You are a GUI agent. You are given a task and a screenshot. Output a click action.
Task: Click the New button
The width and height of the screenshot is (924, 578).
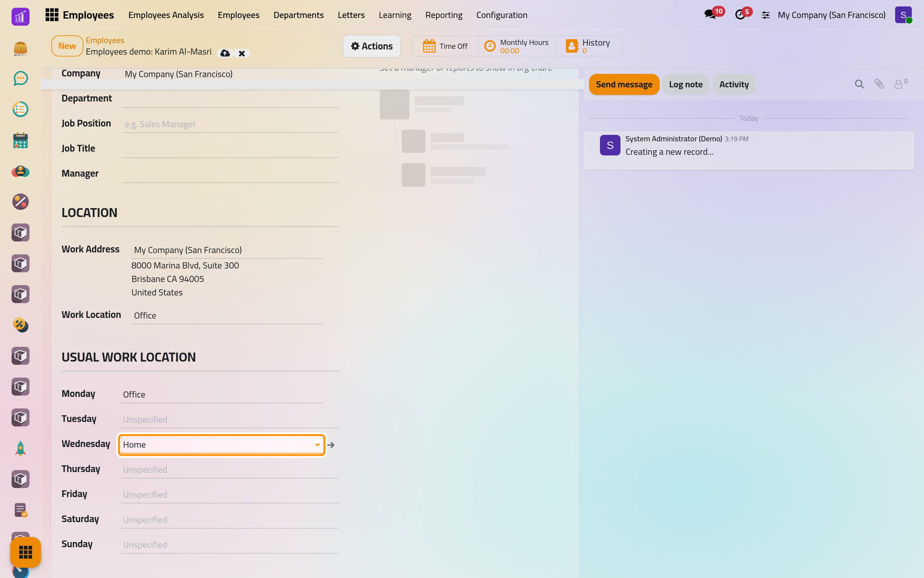67,46
